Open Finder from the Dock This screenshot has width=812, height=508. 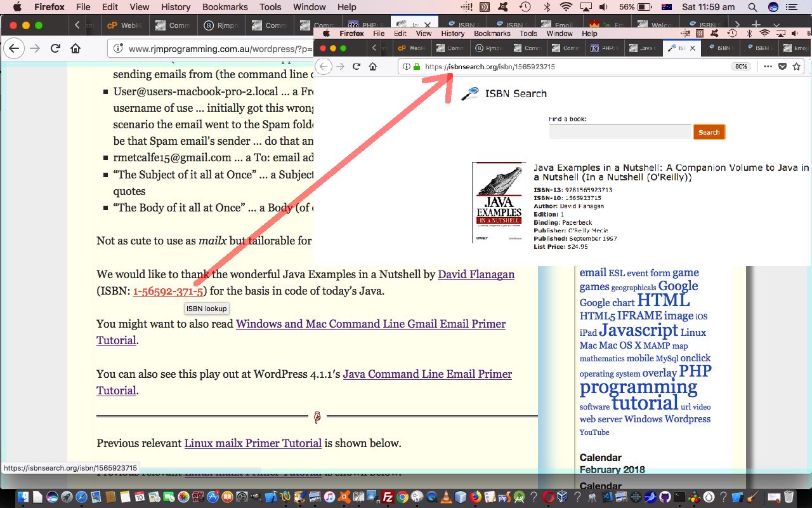point(24,497)
